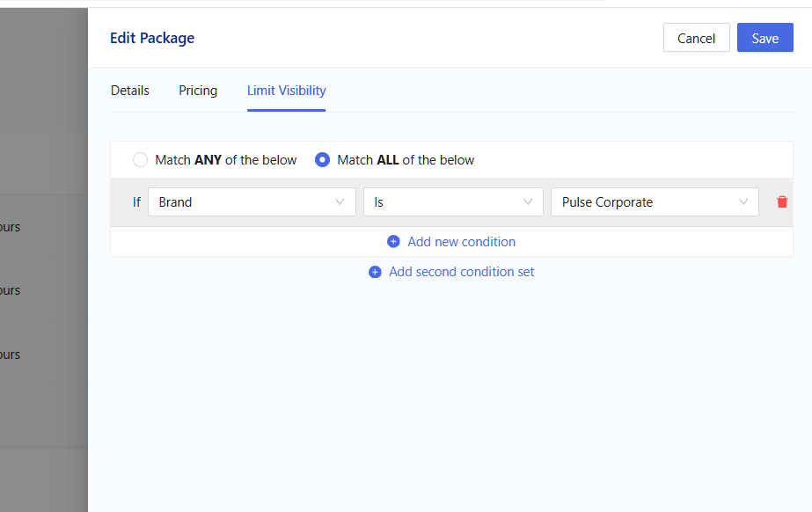Add second condition set link
Viewport: 812px width, 512px height.
coord(461,272)
